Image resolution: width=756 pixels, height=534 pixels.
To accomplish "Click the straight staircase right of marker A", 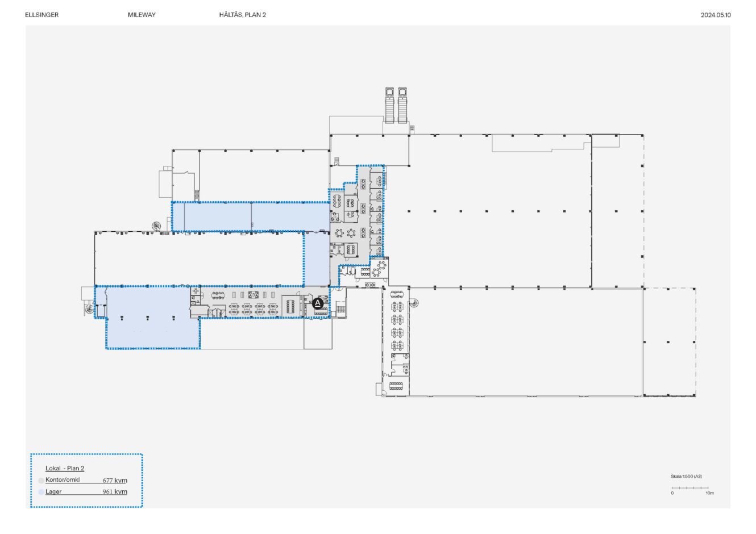I will pos(341,309).
